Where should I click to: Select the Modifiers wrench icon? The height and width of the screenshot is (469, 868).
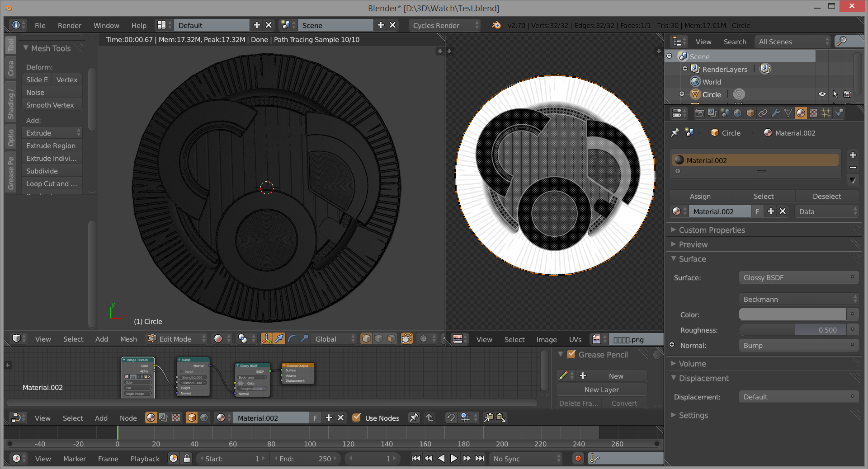click(775, 113)
